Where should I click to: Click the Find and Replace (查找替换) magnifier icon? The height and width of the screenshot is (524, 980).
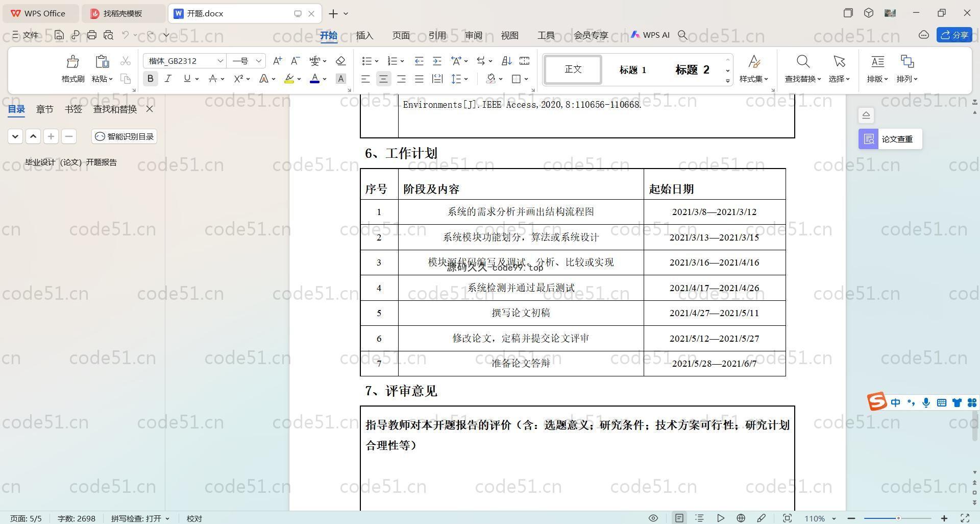pos(803,62)
